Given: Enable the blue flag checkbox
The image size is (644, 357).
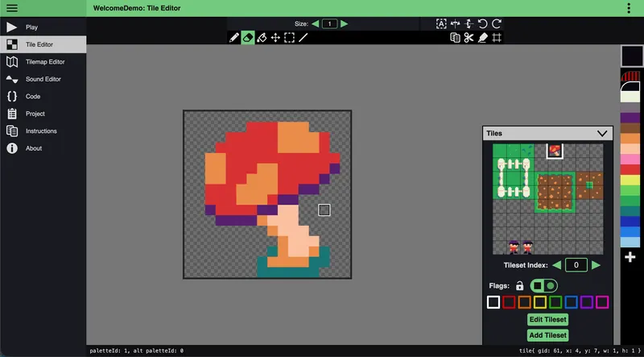Looking at the screenshot, I should click(x=571, y=302).
